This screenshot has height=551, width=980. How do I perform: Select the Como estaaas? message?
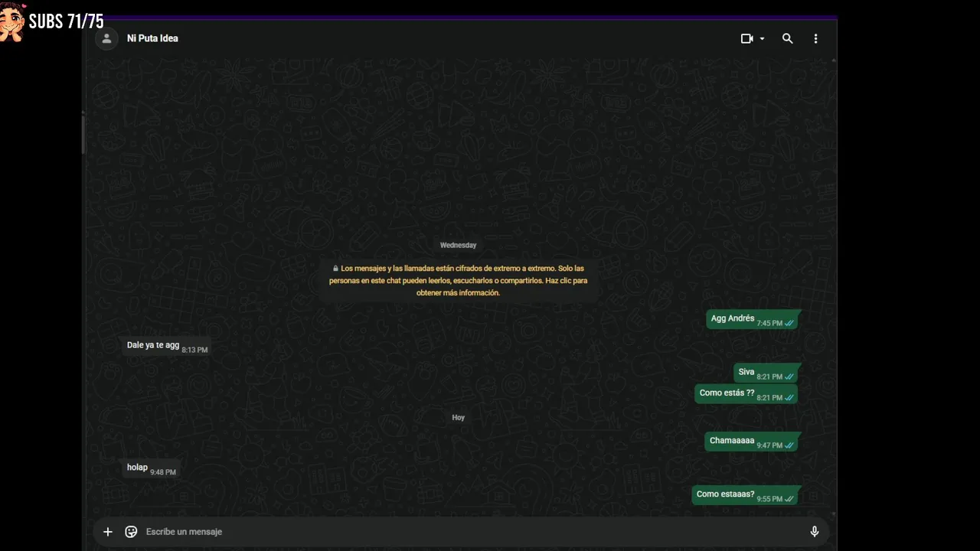746,496
